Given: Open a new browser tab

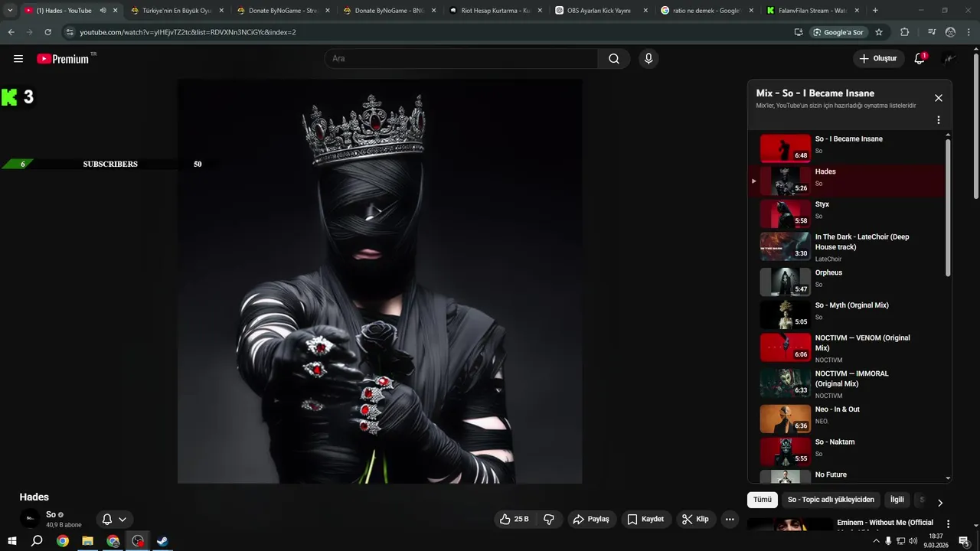Looking at the screenshot, I should pos(875,11).
